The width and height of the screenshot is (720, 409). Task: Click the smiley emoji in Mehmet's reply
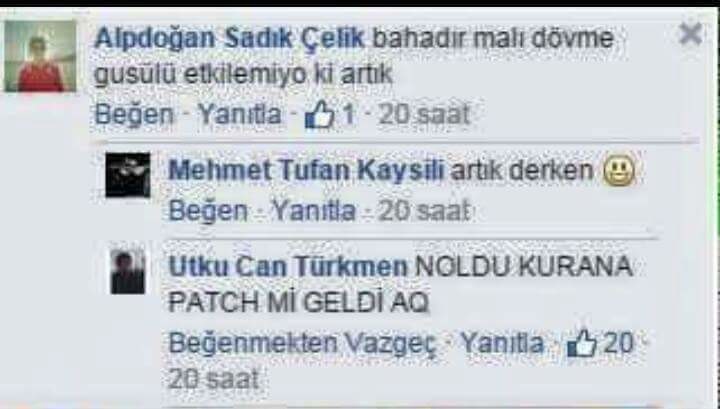619,171
